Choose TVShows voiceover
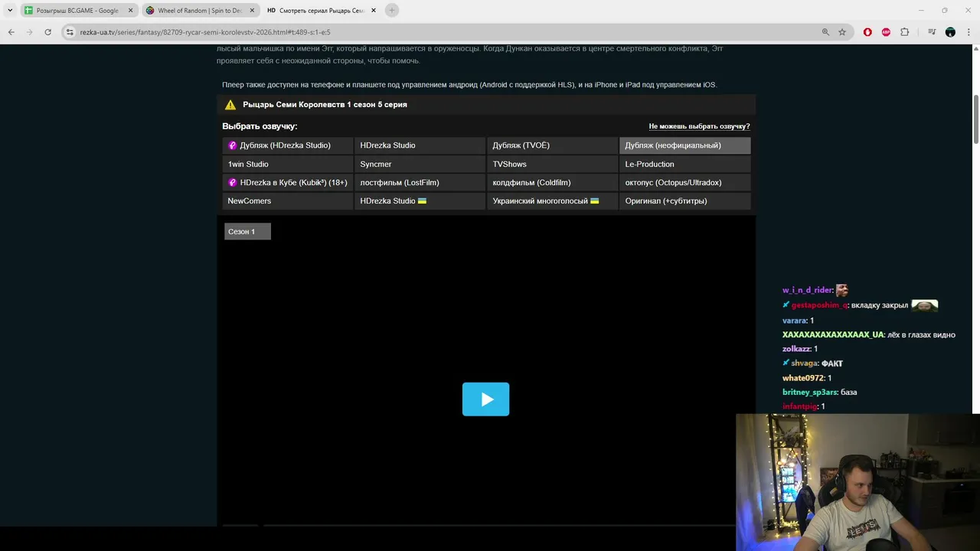 click(552, 164)
